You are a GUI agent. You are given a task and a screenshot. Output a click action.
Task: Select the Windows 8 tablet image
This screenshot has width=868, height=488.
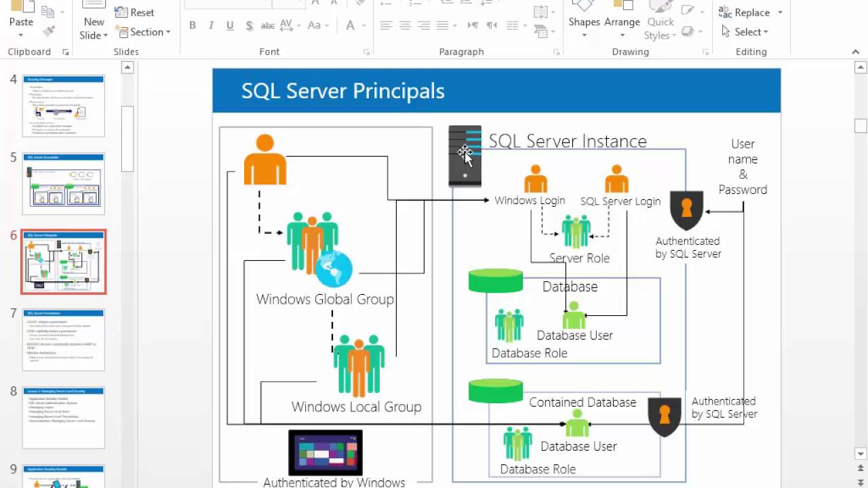pos(325,453)
